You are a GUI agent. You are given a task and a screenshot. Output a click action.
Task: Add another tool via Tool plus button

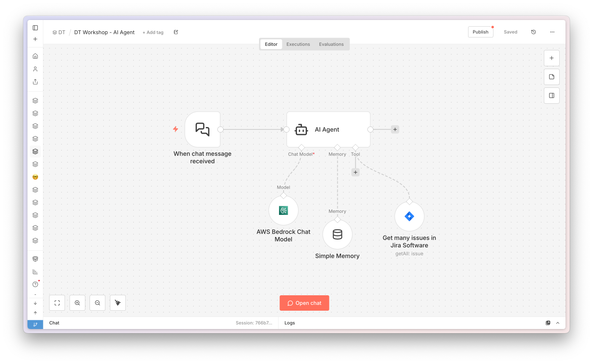[x=356, y=172]
